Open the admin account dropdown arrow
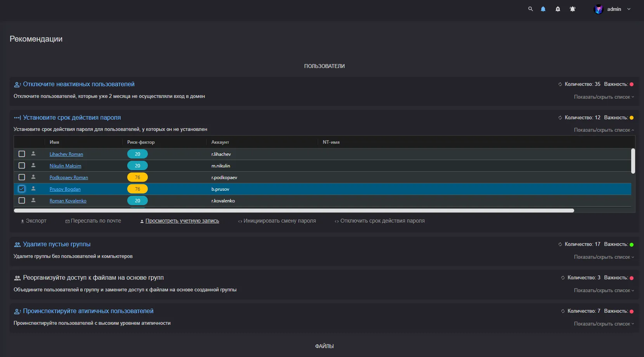Screen dimensions: 644x357 [629, 9]
